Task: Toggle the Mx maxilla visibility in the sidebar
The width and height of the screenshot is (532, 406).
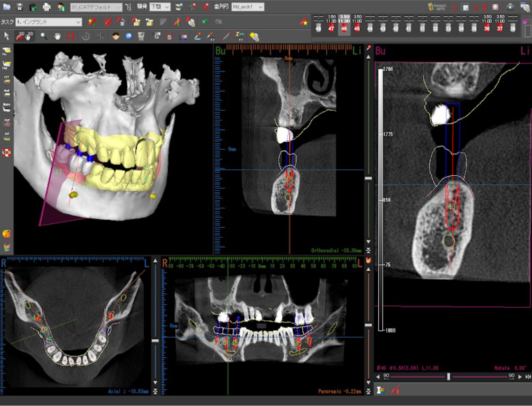Action: 6,51
